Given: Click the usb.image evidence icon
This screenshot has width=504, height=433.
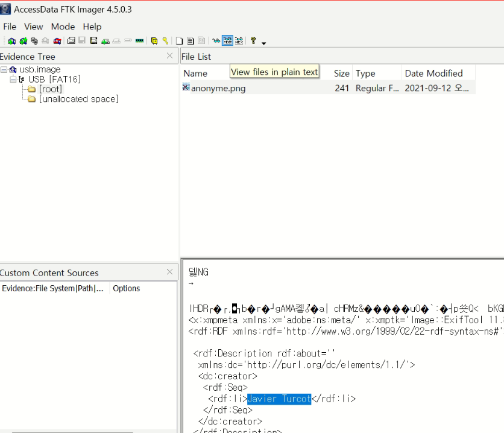Looking at the screenshot, I should pos(13,69).
